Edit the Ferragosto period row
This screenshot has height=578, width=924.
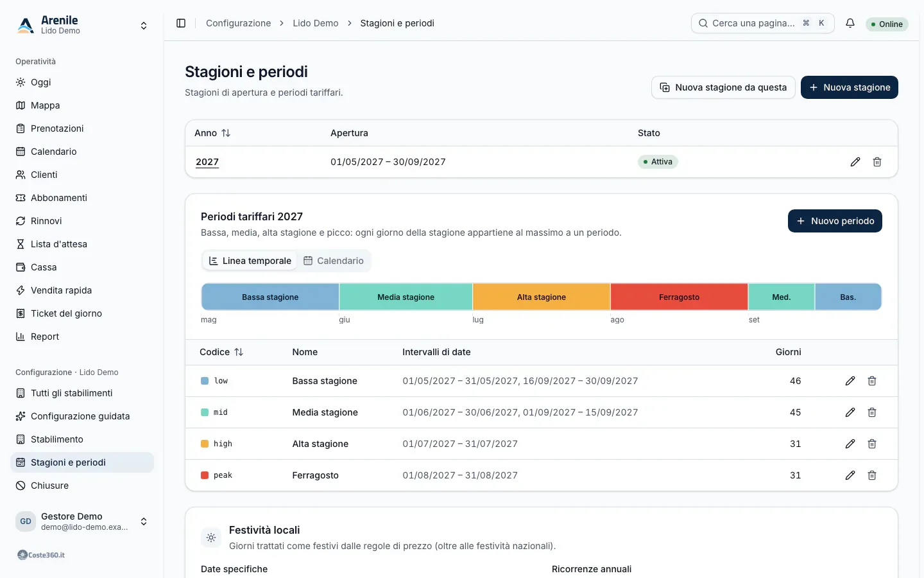point(850,475)
